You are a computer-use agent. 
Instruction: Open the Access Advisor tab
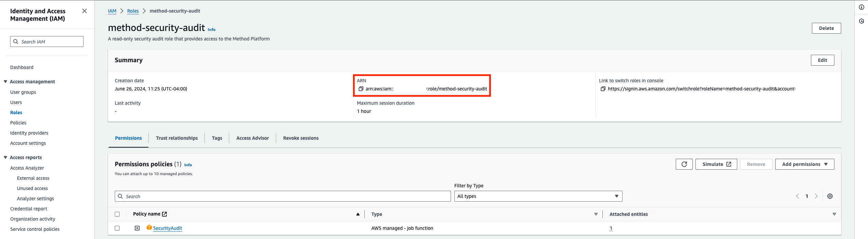[x=252, y=138]
